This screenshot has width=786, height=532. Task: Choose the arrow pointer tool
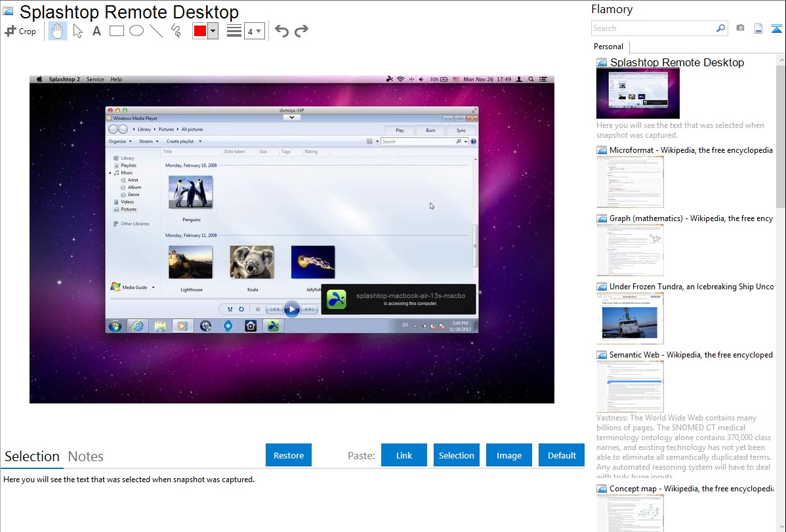[77, 31]
